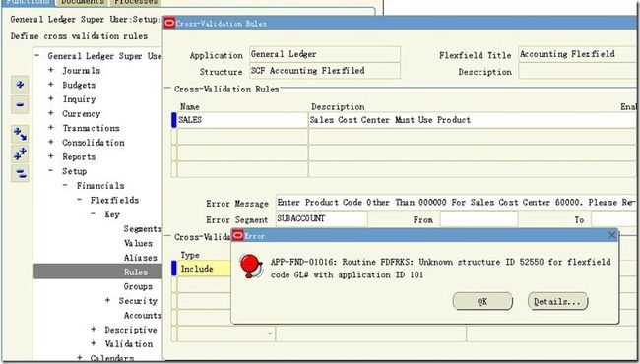
Task: Select Aliases in navigator tree
Action: click(x=141, y=258)
